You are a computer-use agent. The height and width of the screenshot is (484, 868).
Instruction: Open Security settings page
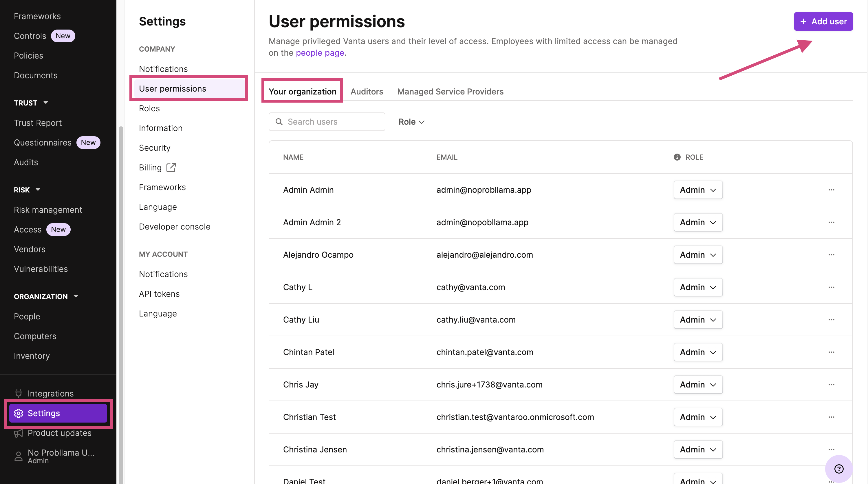155,148
